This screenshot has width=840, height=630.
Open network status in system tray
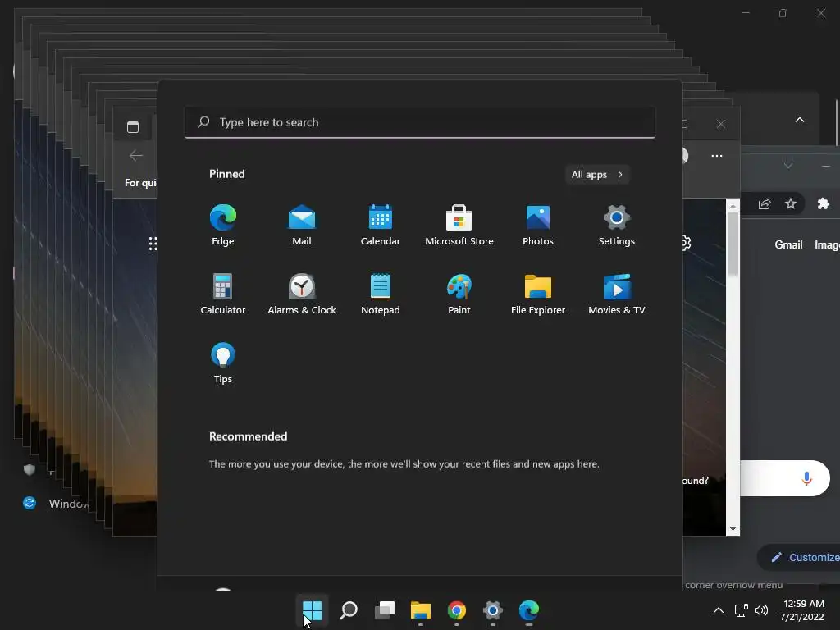point(741,610)
